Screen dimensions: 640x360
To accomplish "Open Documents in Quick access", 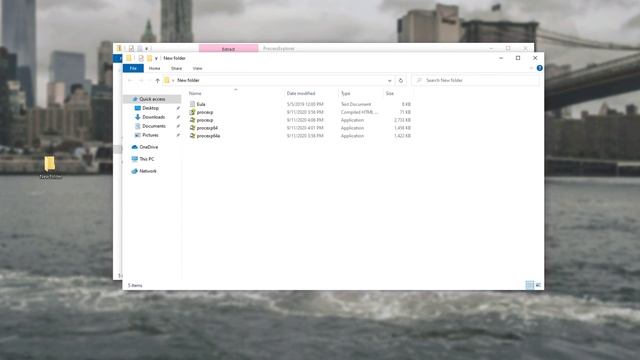I will (154, 126).
